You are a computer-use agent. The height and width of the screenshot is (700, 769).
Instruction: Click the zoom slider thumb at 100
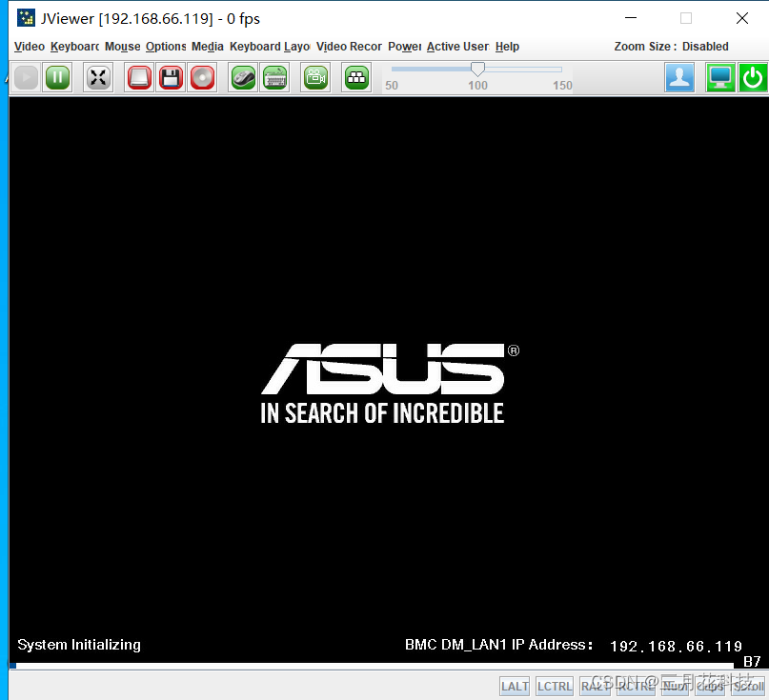coord(477,70)
